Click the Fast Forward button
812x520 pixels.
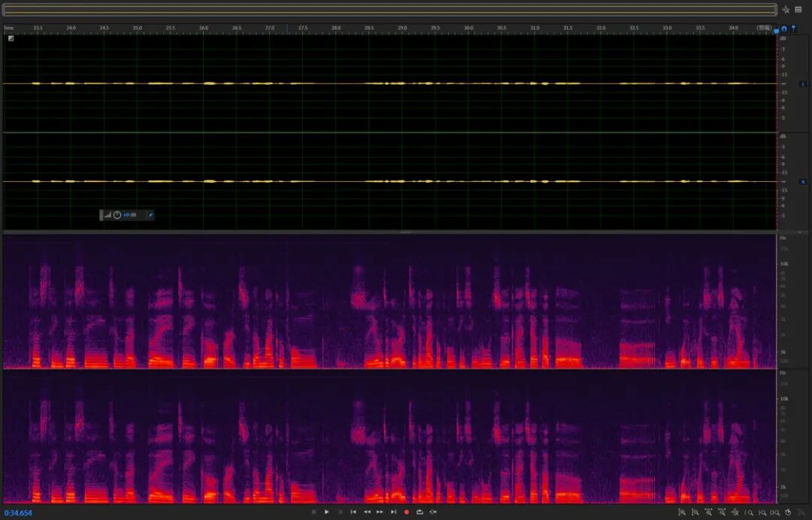pyautogui.click(x=380, y=512)
